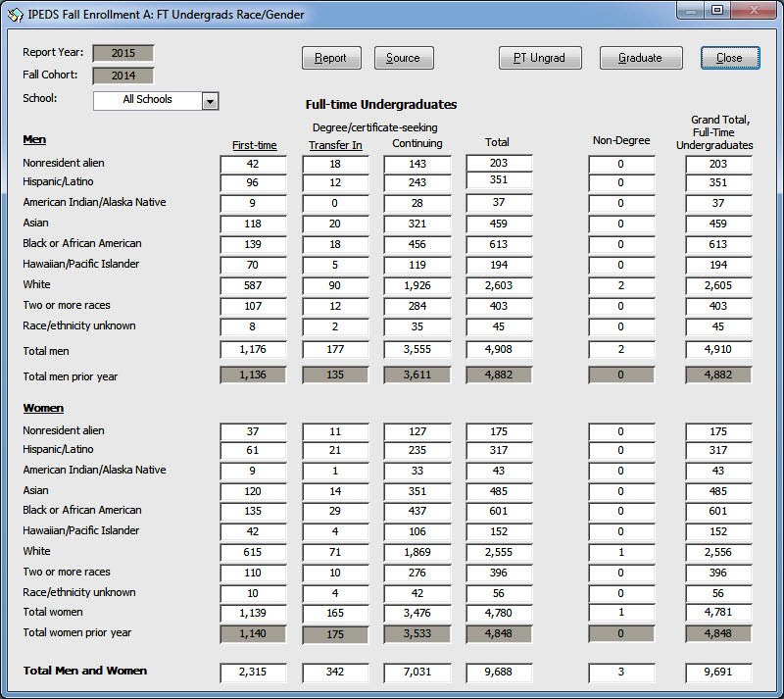Click Women Asian First-time field
784x699 pixels.
tap(253, 491)
